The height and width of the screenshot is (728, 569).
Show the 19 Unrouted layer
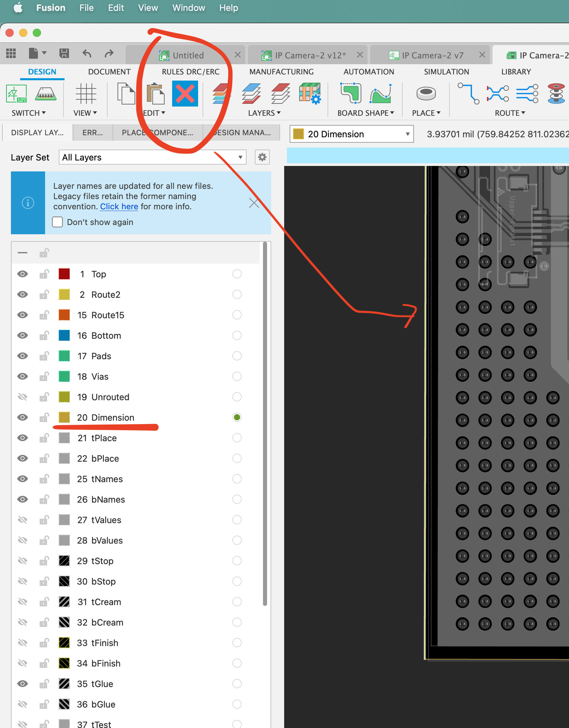point(23,397)
